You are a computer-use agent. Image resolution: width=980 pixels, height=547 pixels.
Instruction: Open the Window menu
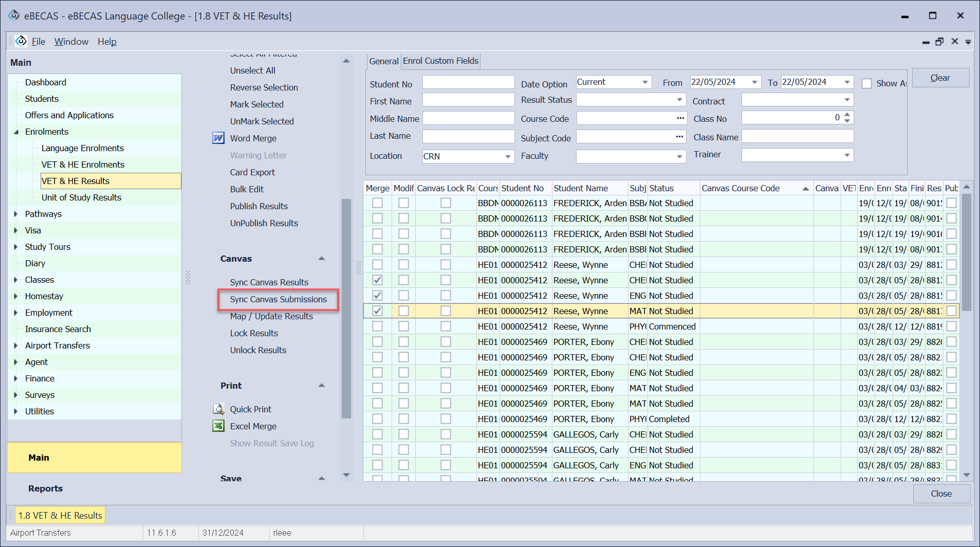tap(71, 42)
